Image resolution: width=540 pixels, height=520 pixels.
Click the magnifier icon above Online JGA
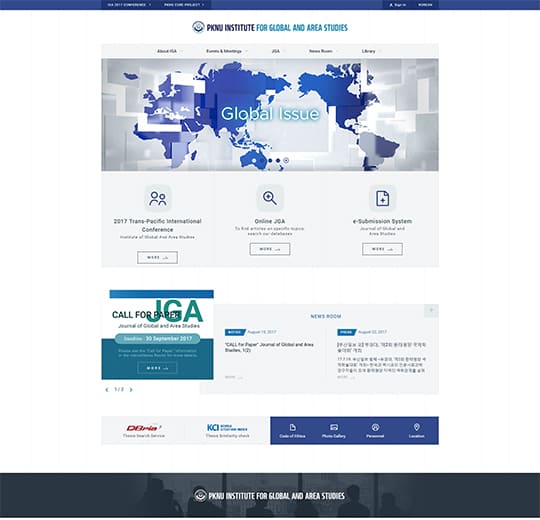click(x=270, y=198)
